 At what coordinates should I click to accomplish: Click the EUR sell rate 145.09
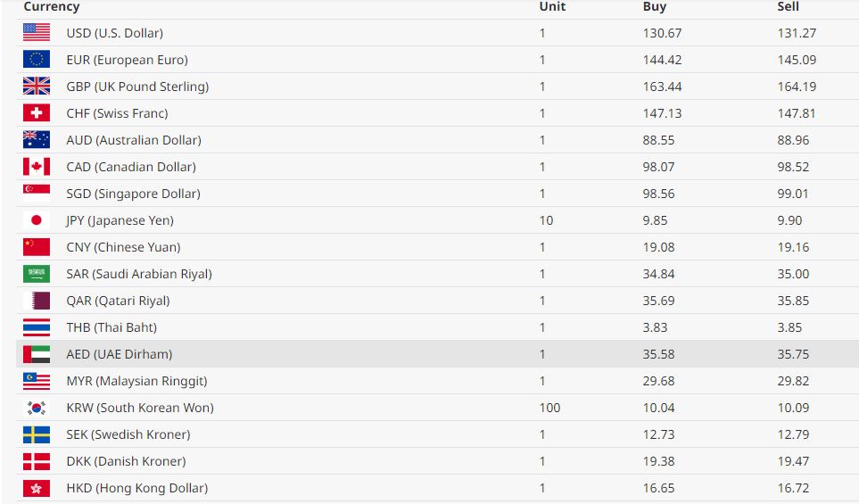[x=796, y=60]
